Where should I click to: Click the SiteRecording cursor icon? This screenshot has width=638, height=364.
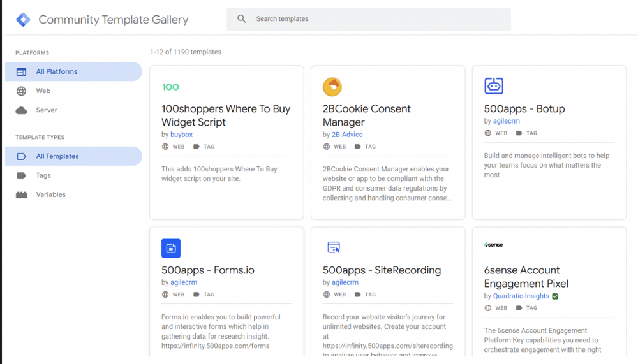(x=334, y=247)
